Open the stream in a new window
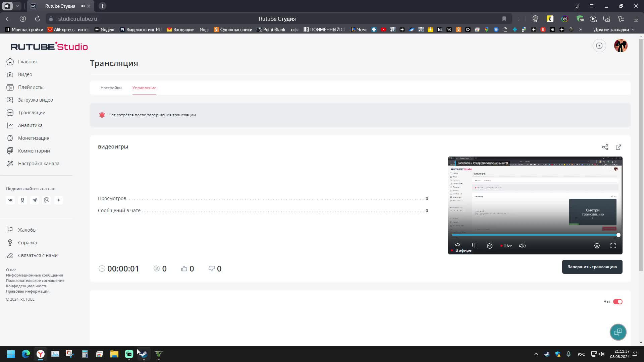 click(618, 147)
